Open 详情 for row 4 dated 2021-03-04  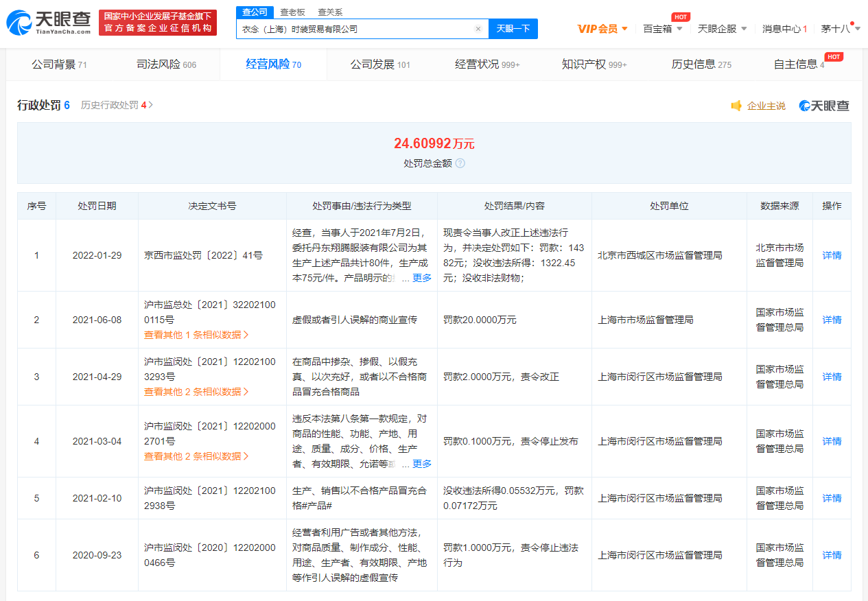[x=832, y=441]
